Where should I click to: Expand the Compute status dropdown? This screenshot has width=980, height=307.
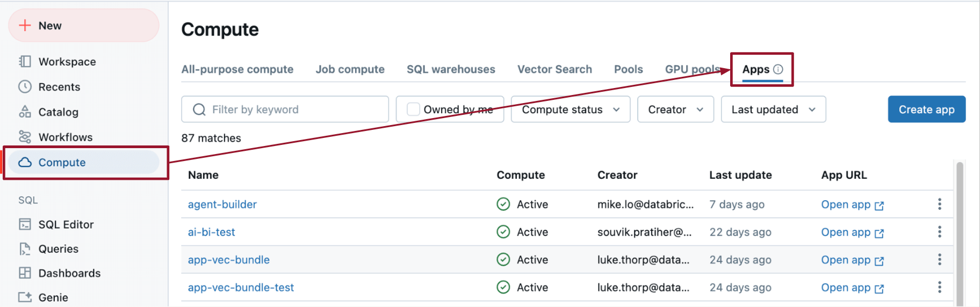click(x=570, y=109)
